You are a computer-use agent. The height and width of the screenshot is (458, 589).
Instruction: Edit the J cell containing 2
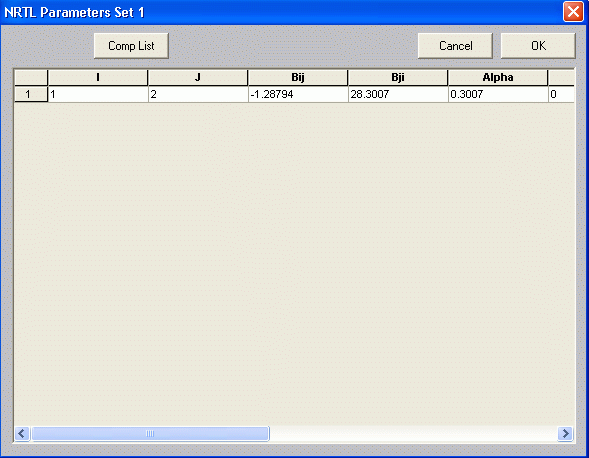198,94
